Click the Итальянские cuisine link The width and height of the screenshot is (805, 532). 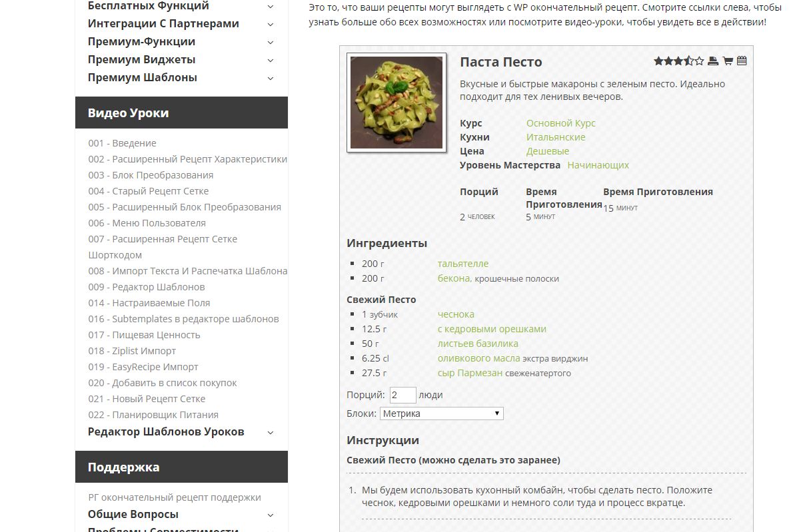pyautogui.click(x=556, y=137)
